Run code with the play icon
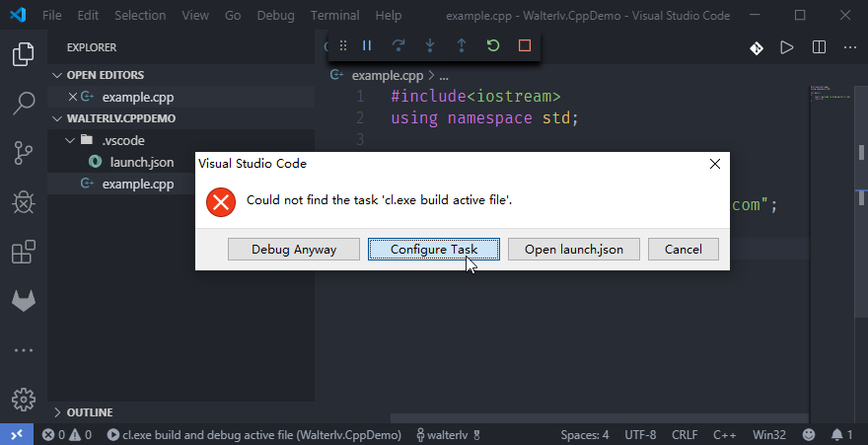 click(787, 47)
